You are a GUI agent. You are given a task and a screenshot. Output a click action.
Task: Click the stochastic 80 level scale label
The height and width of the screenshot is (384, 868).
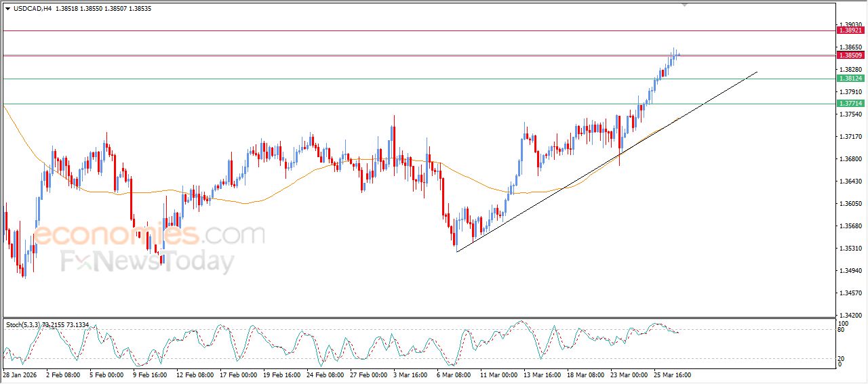coord(841,330)
